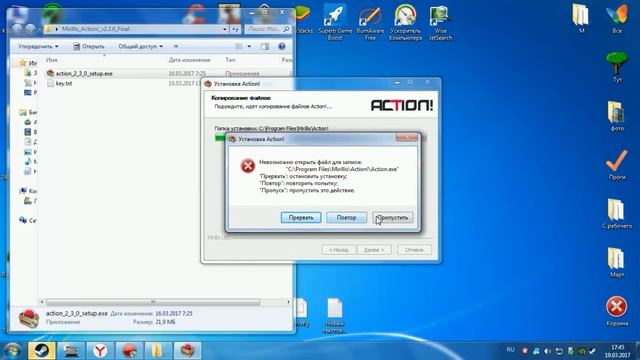Open Wise JetSearch desktop icon

pyautogui.click(x=440, y=23)
